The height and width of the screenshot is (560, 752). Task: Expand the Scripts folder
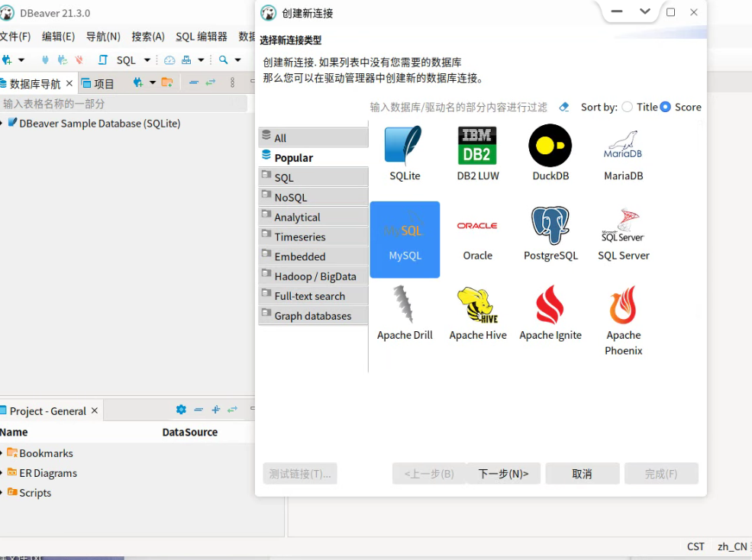point(2,492)
